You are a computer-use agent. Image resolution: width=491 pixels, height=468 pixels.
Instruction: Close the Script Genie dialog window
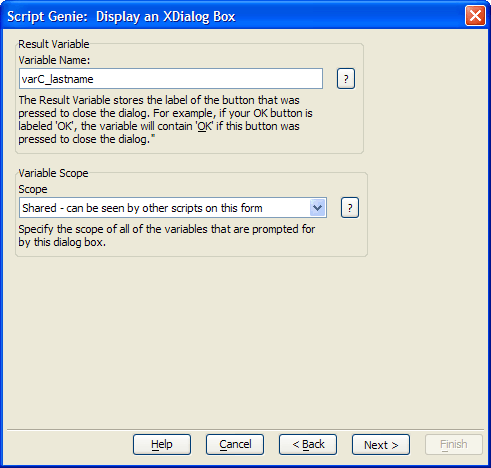475,16
